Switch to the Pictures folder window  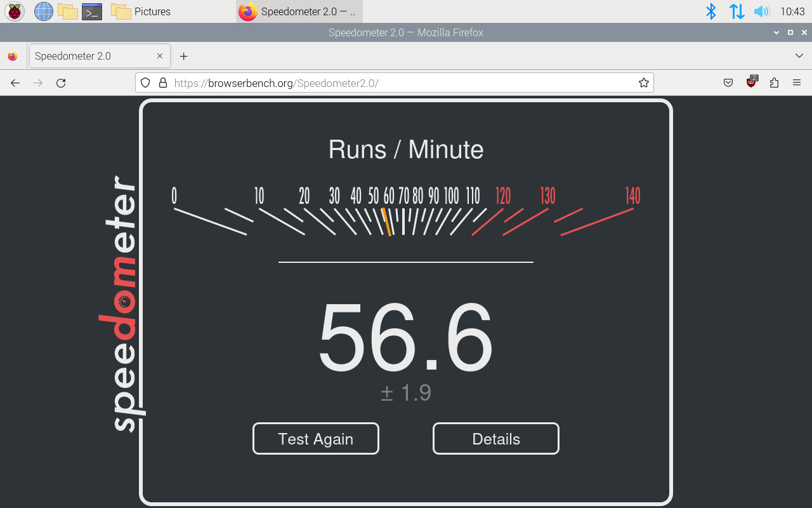[141, 11]
